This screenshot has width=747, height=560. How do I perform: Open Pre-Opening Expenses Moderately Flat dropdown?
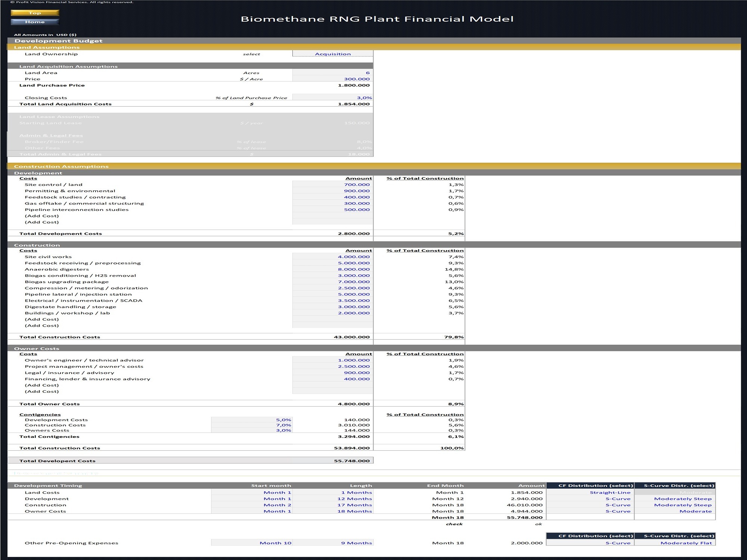tap(675, 543)
